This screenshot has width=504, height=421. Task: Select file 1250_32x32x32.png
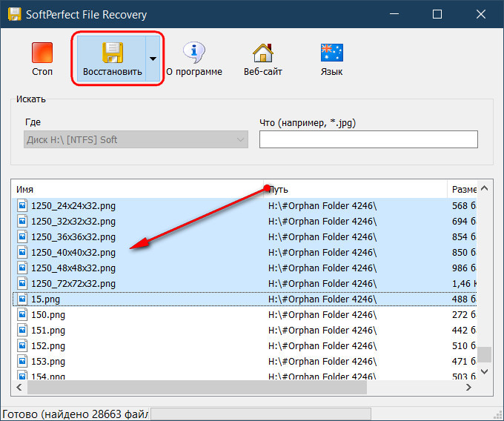click(x=73, y=222)
